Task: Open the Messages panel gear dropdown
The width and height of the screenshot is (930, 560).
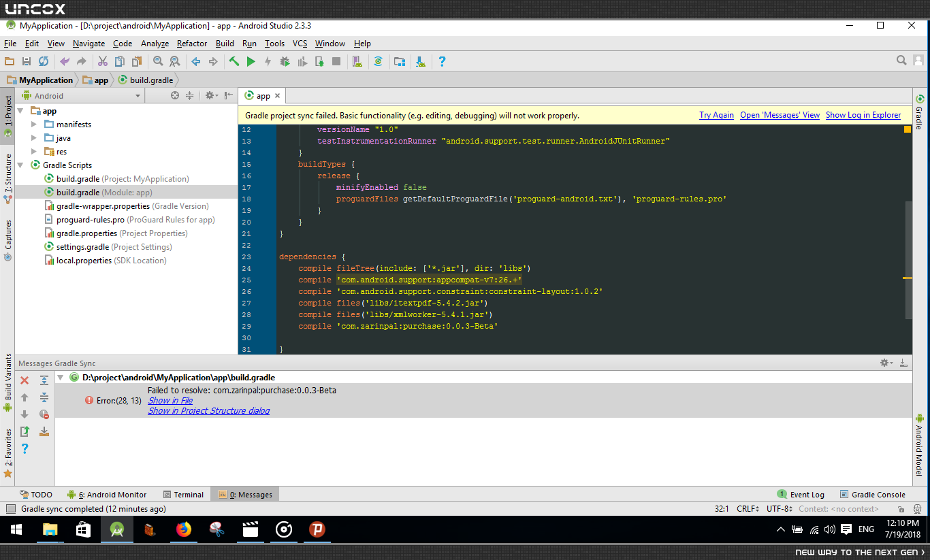Action: [886, 363]
